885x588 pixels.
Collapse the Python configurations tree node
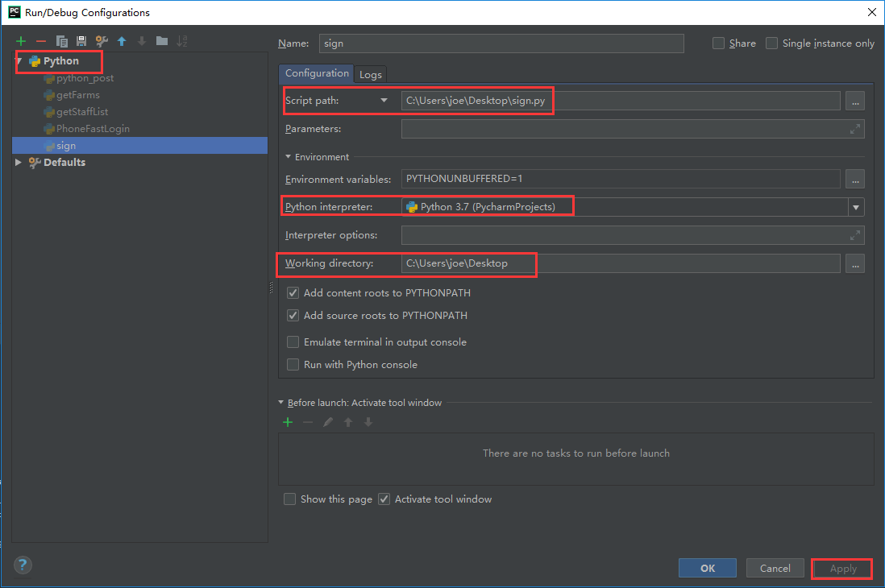(x=19, y=61)
